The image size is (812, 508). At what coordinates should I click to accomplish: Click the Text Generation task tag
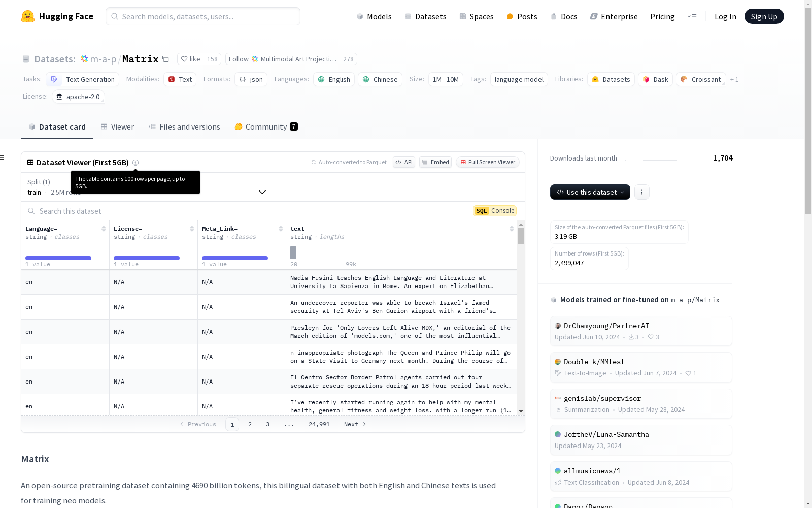[83, 79]
